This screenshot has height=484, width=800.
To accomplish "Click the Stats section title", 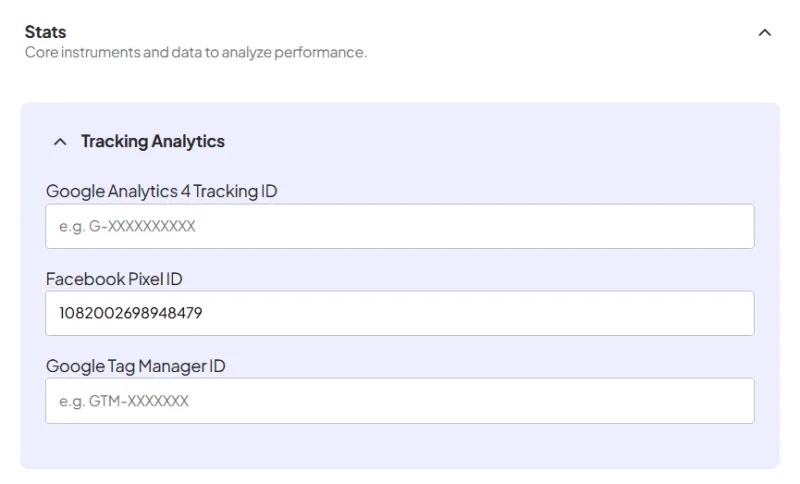I will coord(45,32).
